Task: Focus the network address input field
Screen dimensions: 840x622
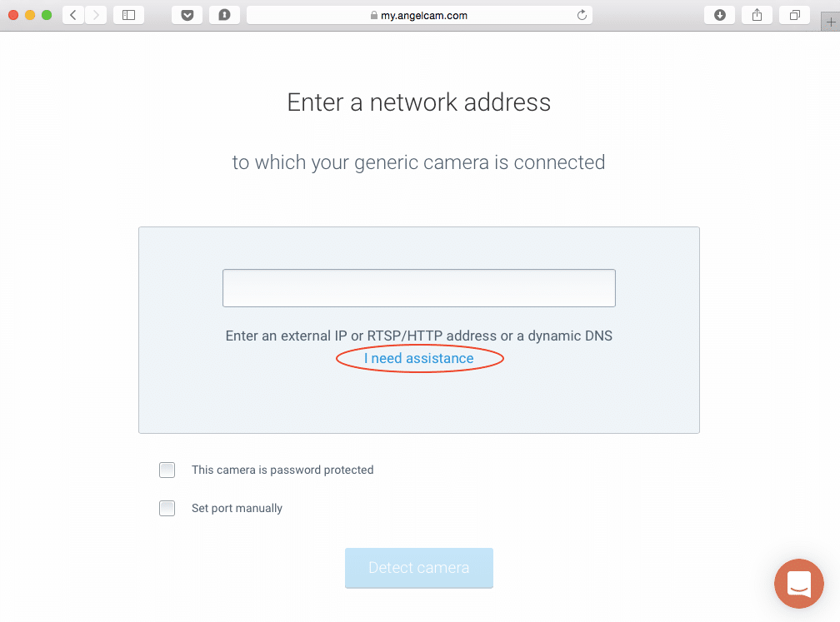Action: (418, 288)
